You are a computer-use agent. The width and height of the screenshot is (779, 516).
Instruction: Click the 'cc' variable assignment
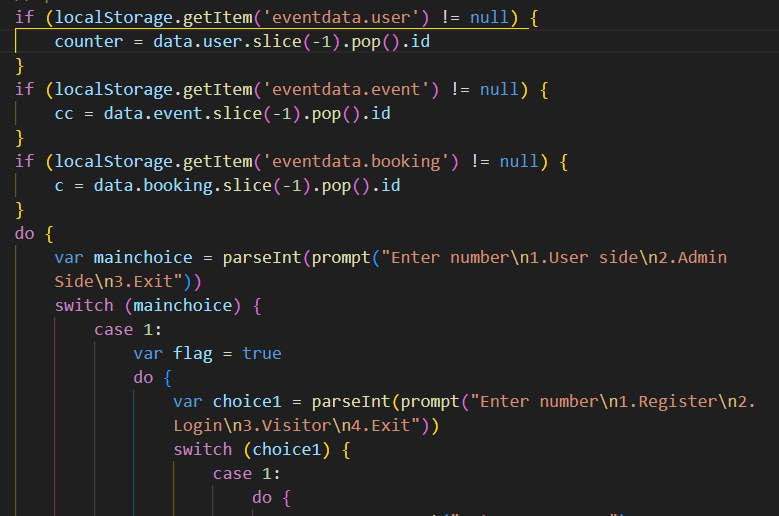64,113
